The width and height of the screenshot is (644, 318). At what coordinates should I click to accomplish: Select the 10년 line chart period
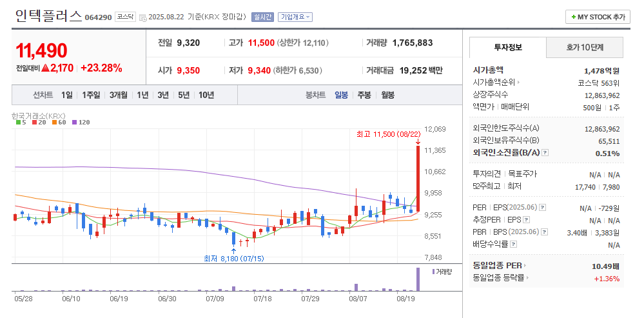pyautogui.click(x=206, y=95)
